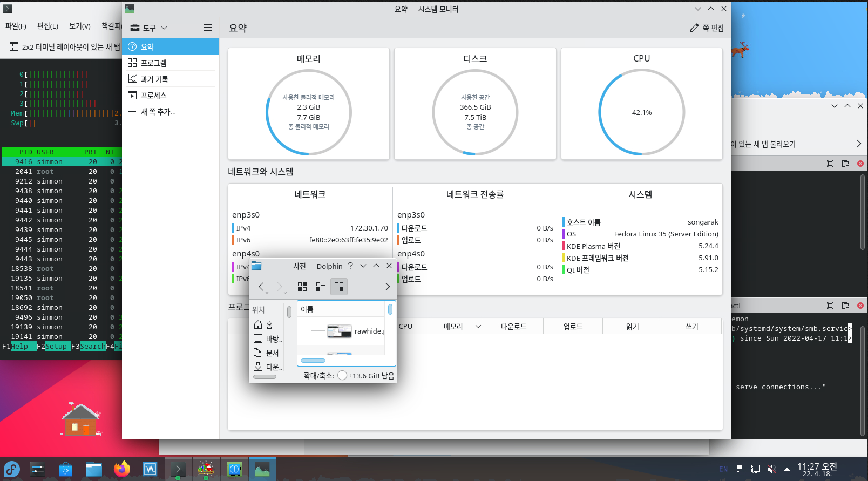Viewport: 868px width, 481px height.
Task: Add a new page with 새 쪽 추가
Action: (x=171, y=111)
